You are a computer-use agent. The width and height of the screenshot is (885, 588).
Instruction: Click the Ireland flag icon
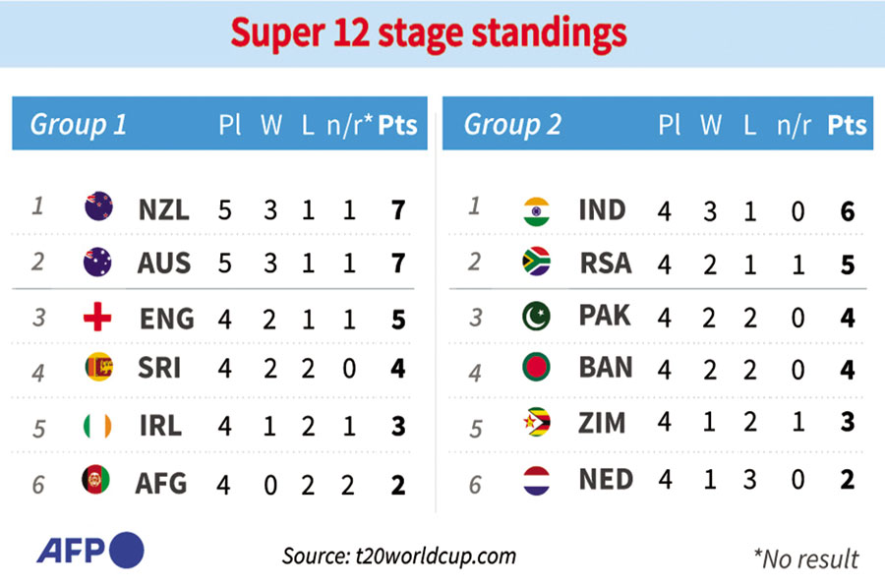[x=98, y=426]
